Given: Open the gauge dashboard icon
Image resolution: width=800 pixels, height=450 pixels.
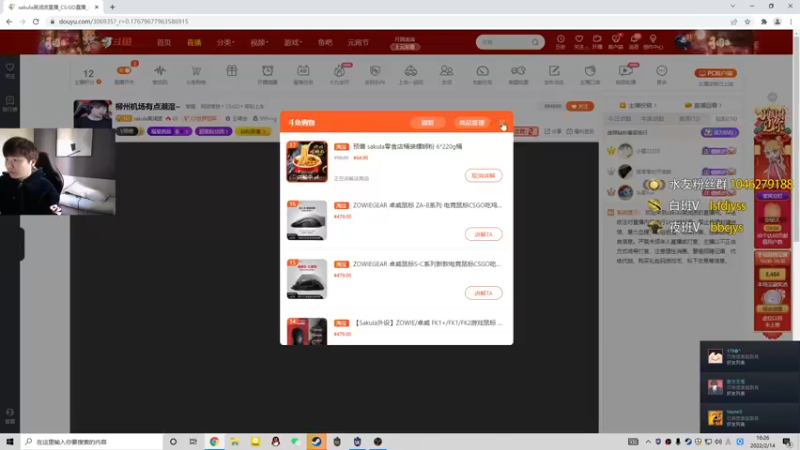Looking at the screenshot, I should tap(483, 71).
